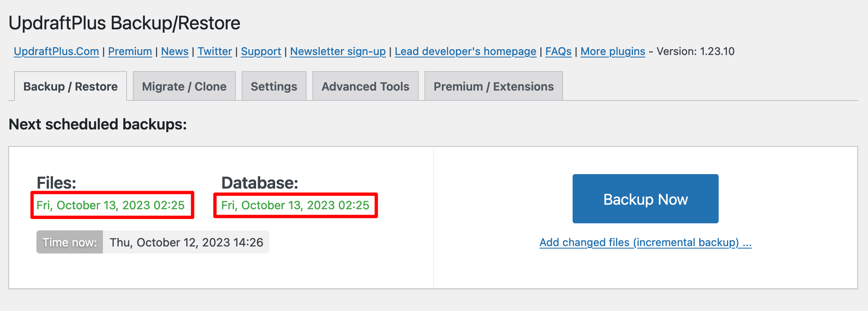868x311 pixels.
Task: Open Lead developer's homepage link
Action: pyautogui.click(x=465, y=51)
